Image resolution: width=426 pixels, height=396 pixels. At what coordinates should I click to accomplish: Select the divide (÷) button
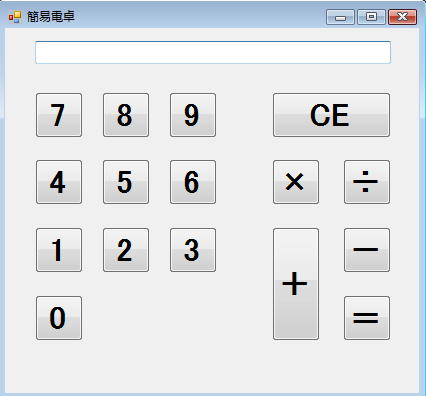[367, 182]
